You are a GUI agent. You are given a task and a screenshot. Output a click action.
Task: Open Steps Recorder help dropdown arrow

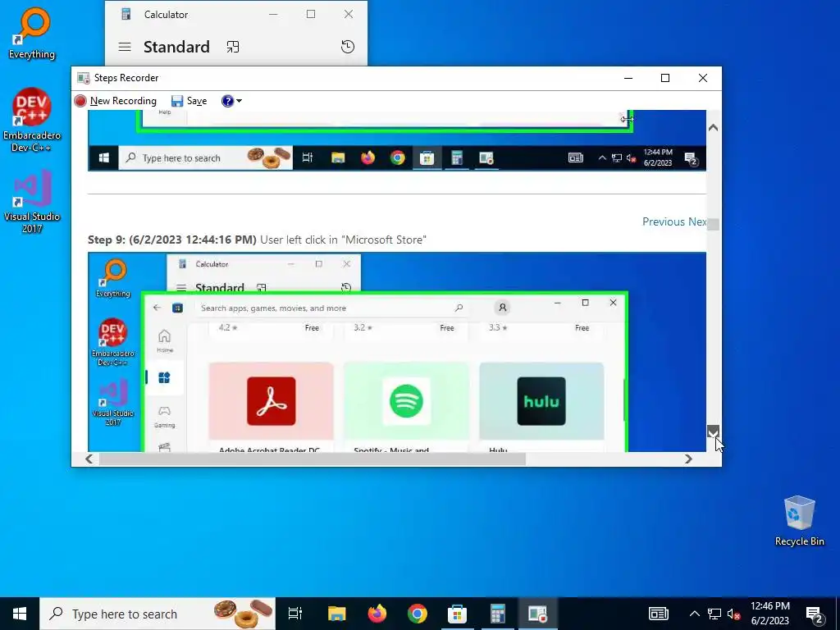pos(239,101)
